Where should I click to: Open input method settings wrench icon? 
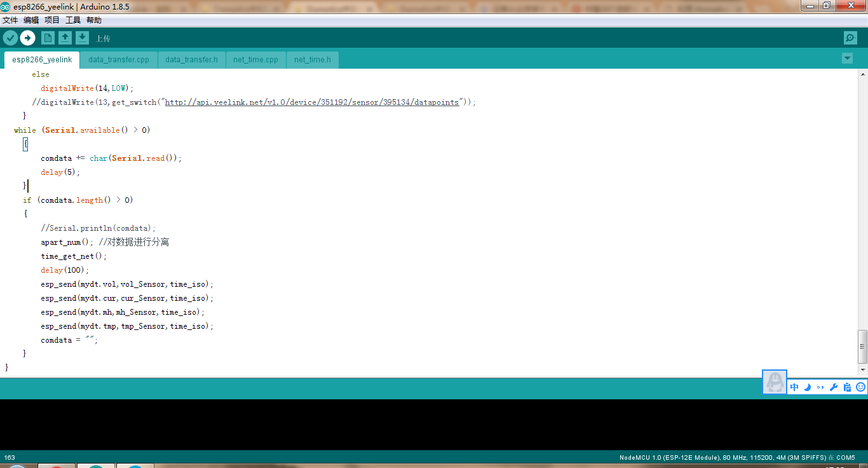click(x=834, y=387)
